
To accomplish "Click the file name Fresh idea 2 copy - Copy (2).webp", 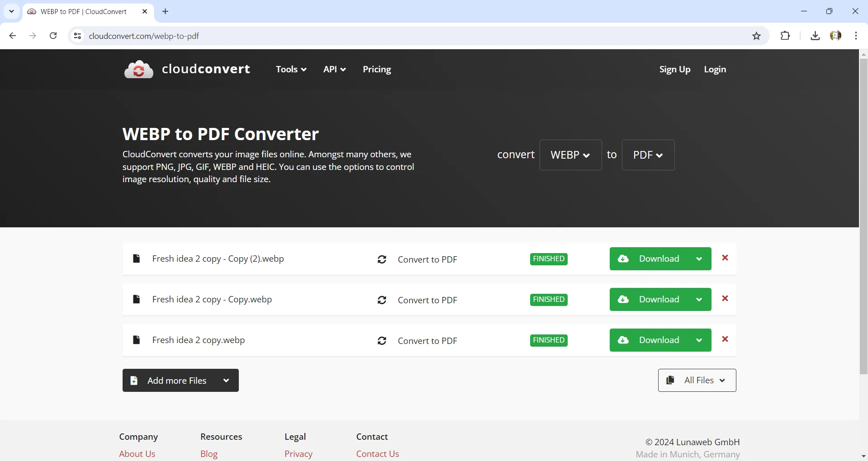I will point(218,259).
